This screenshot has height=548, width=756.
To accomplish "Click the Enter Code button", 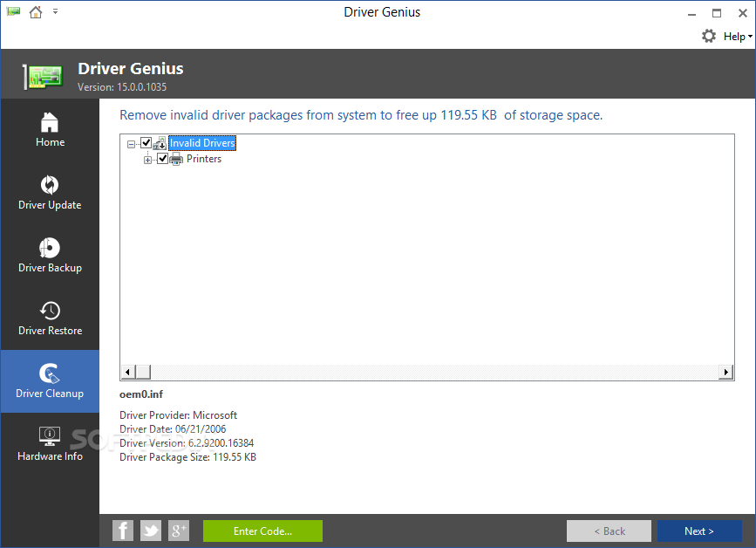I will click(262, 531).
